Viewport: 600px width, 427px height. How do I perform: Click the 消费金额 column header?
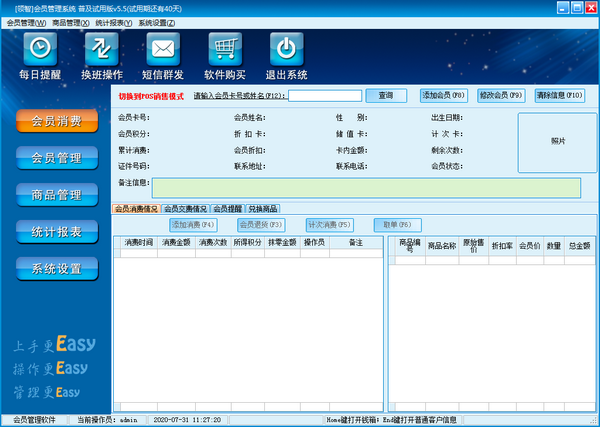pos(176,243)
